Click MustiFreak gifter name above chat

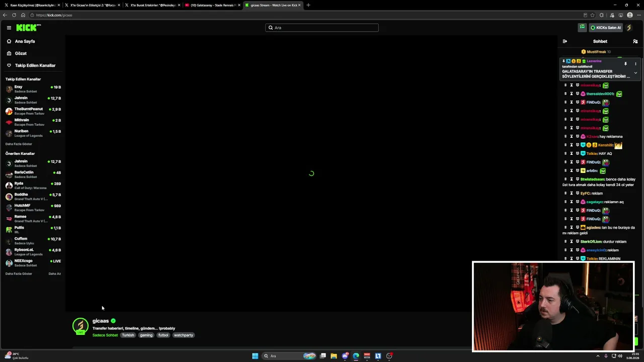[x=596, y=52]
